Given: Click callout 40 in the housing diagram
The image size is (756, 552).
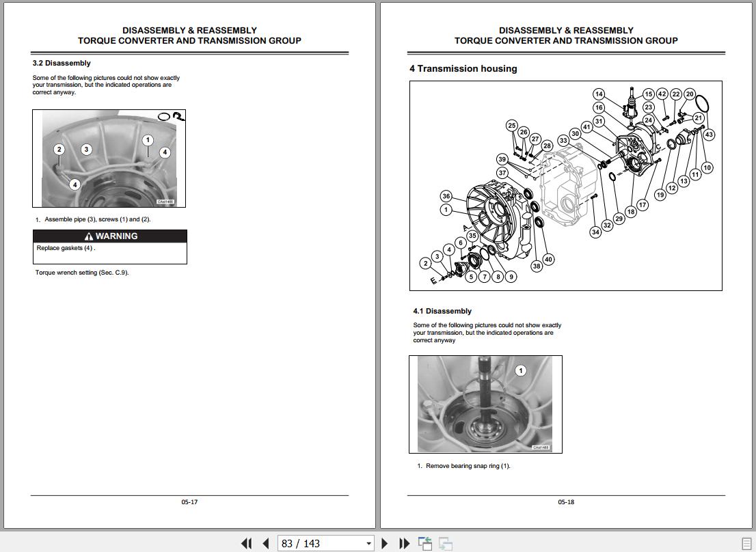Looking at the screenshot, I should pyautogui.click(x=548, y=259).
